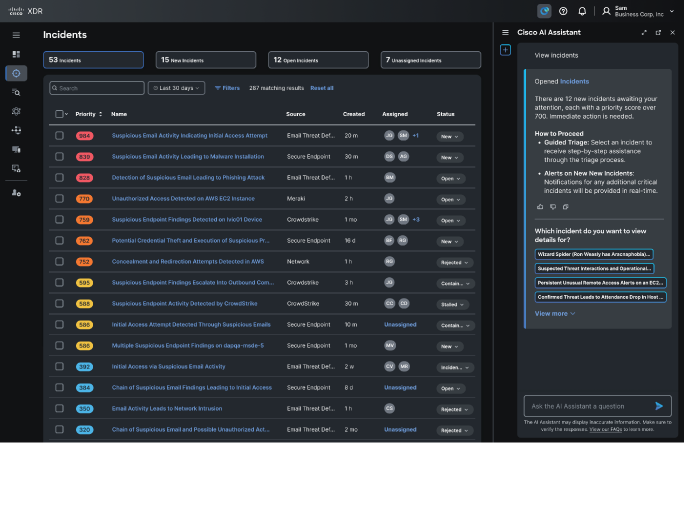This screenshot has width=684, height=513.
Task: Start a new AI chat with plus icon
Action: click(x=505, y=50)
